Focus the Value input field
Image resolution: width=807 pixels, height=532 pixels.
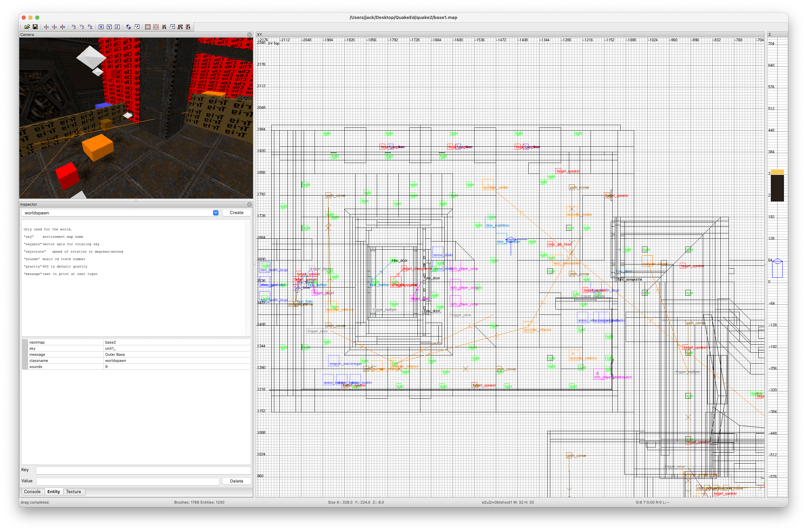[128, 481]
